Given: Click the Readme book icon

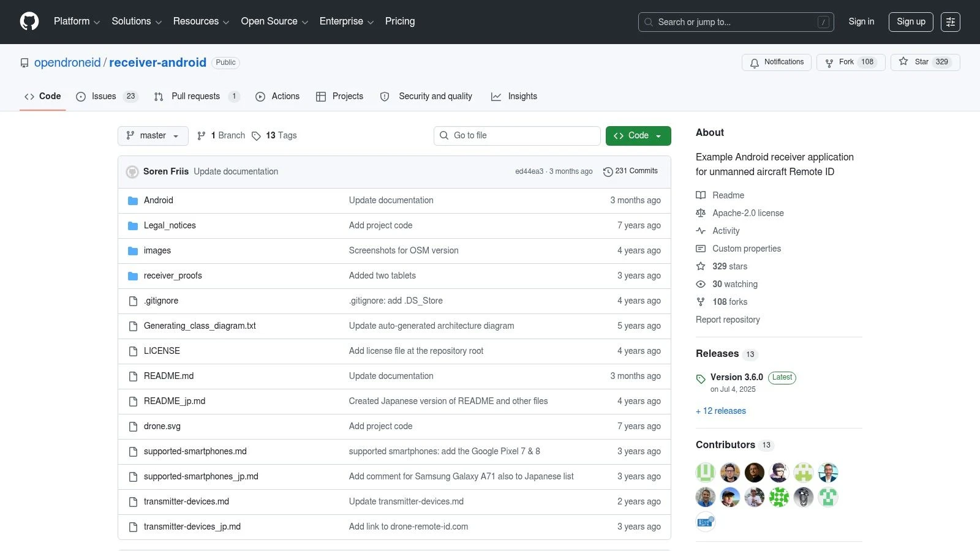Looking at the screenshot, I should 701,195.
